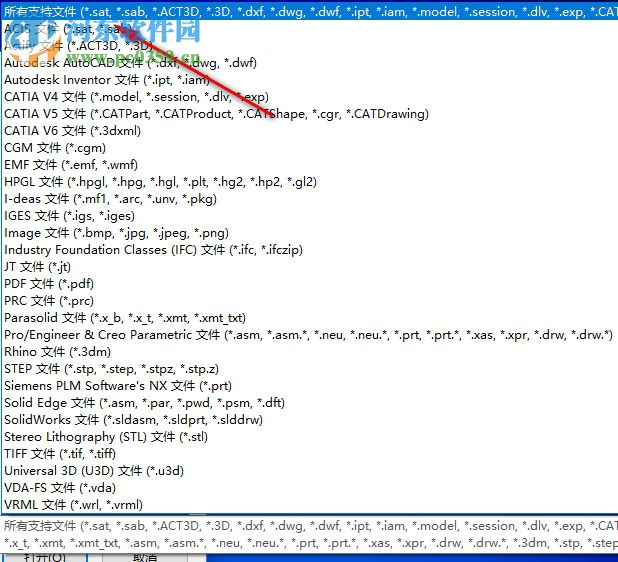618x562 pixels.
Task: Select PRC 文件 (*.prc) option
Action: [310, 301]
